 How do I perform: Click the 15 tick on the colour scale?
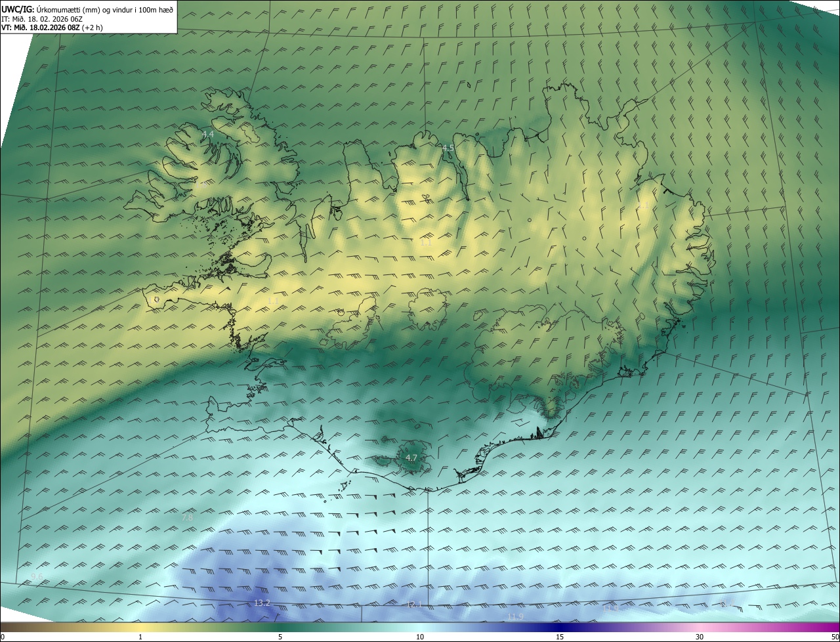coord(560,637)
